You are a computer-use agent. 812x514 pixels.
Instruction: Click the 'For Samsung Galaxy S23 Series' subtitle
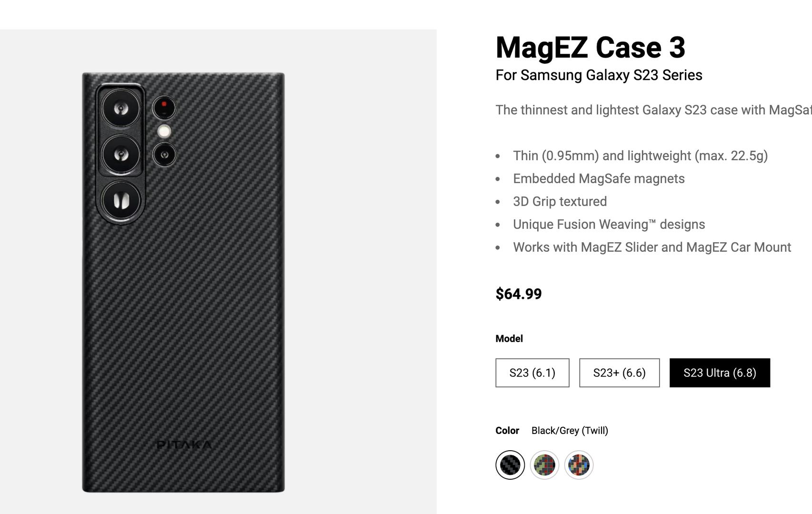[x=599, y=75]
